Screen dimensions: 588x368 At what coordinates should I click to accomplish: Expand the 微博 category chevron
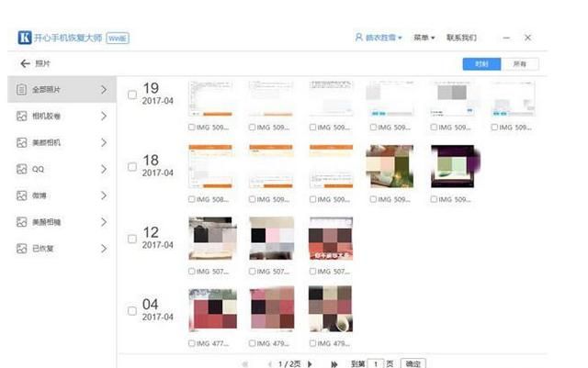pyautogui.click(x=104, y=195)
